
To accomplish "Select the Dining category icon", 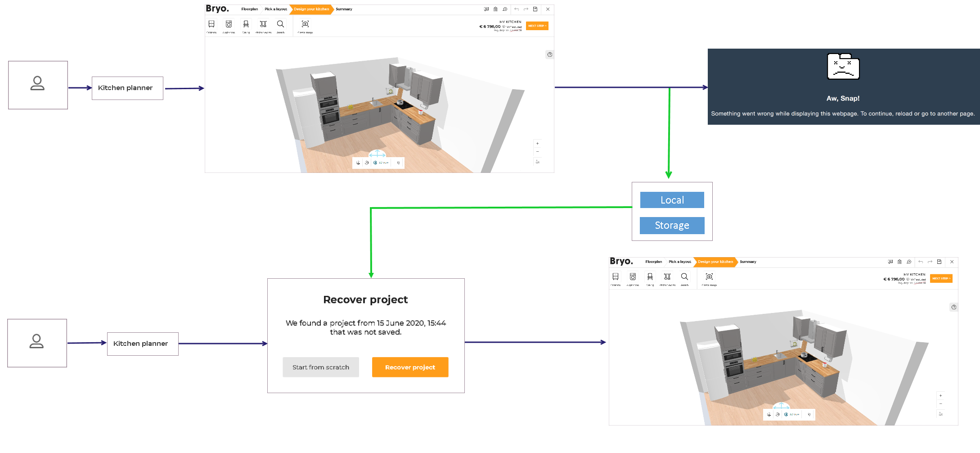I will (246, 24).
